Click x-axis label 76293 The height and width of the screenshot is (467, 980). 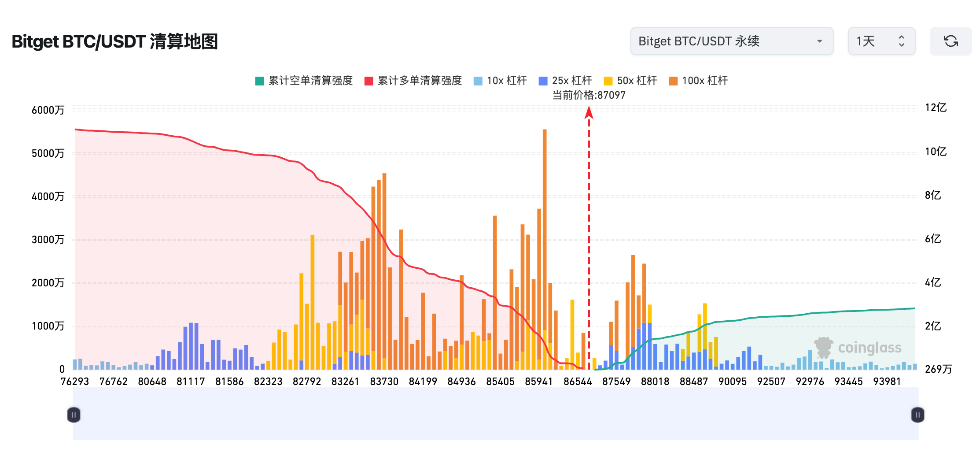point(74,382)
